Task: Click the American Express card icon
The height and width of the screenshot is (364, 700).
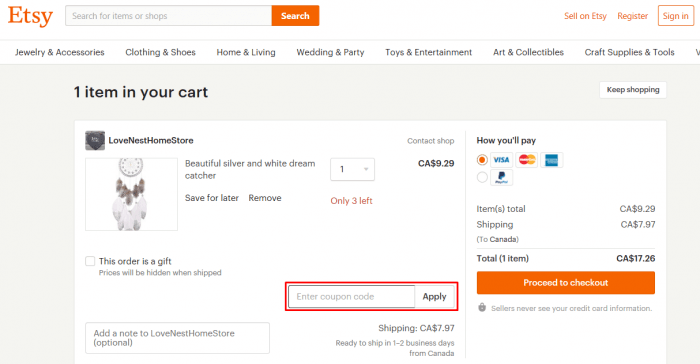Action: (552, 160)
